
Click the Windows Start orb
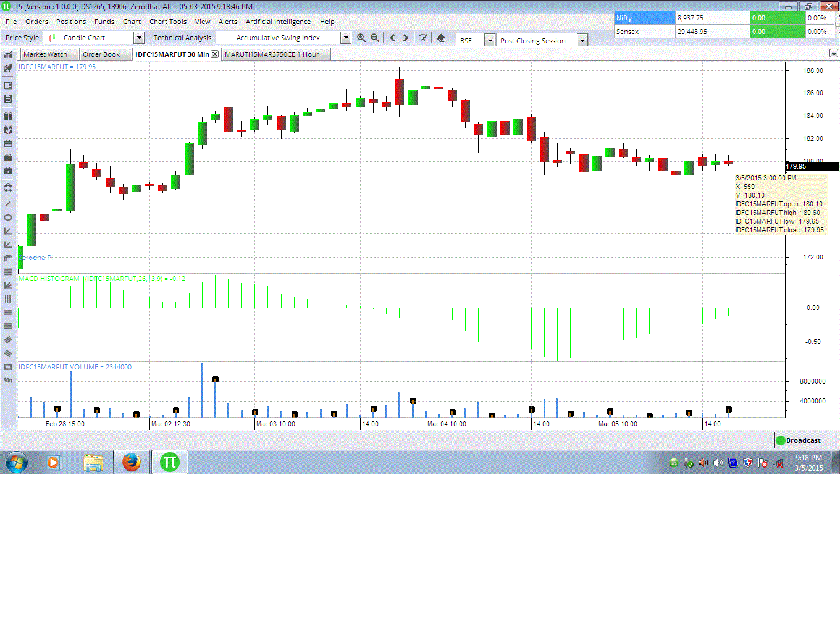coord(17,462)
